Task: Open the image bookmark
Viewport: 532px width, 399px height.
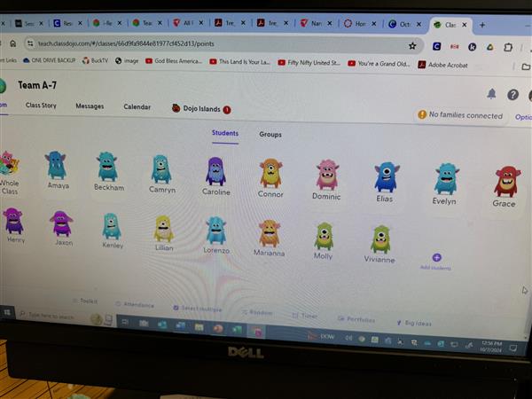Action: pos(127,60)
